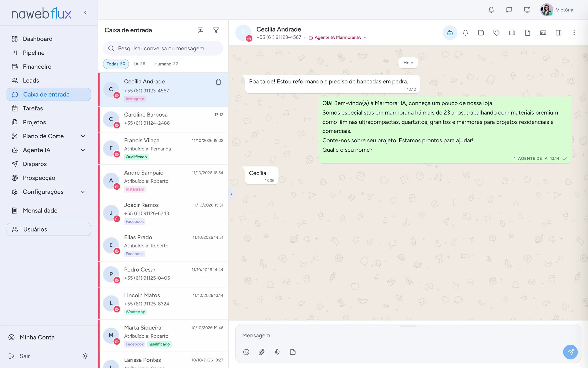Collapse the left sidebar
This screenshot has width=588, height=368.
pos(86,13)
